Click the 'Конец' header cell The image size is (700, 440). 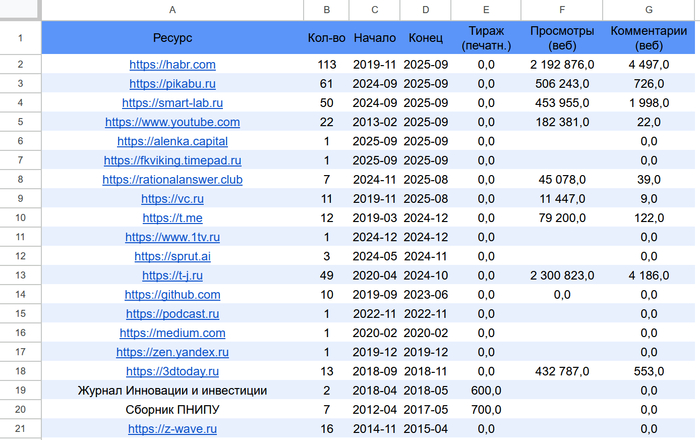tap(425, 38)
